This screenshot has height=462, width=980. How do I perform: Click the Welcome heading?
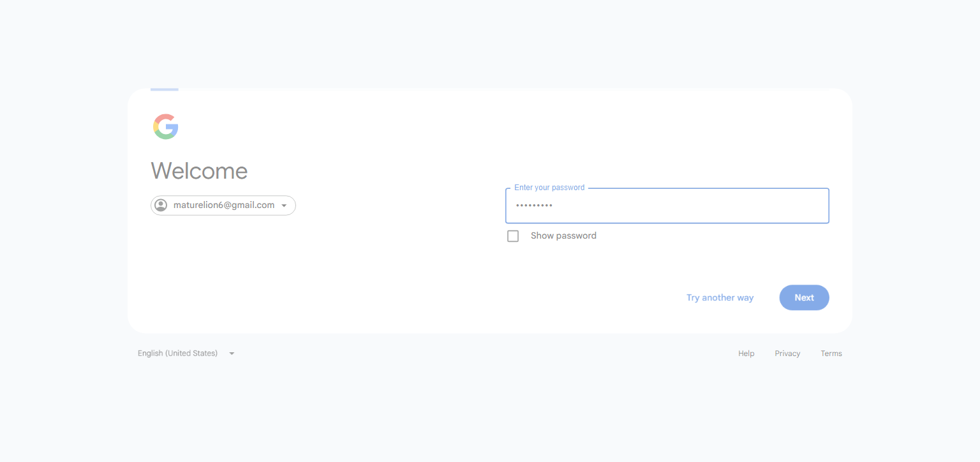199,171
